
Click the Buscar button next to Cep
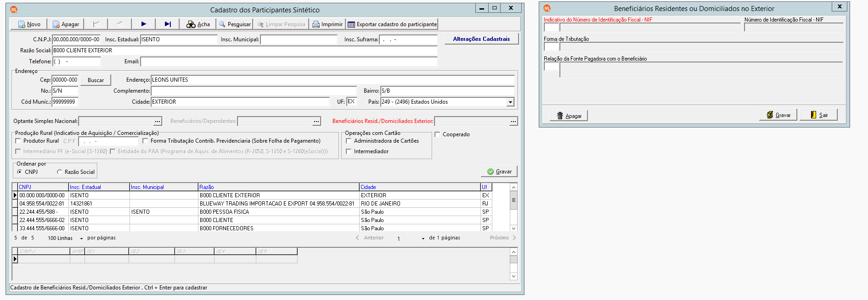(x=96, y=80)
